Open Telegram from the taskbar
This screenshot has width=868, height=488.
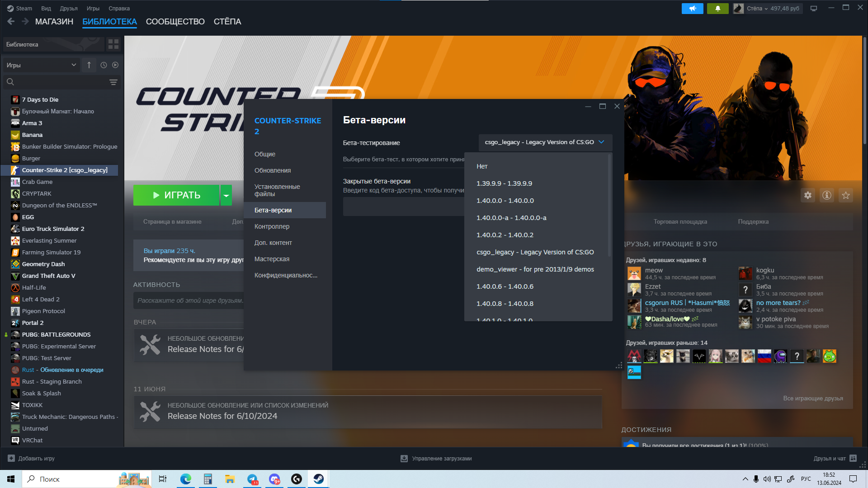click(252, 479)
